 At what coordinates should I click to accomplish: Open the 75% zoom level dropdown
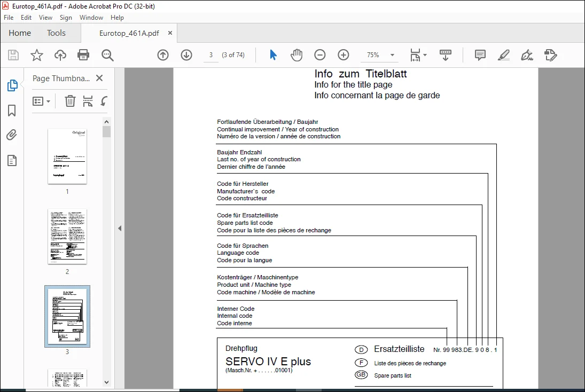pos(393,55)
